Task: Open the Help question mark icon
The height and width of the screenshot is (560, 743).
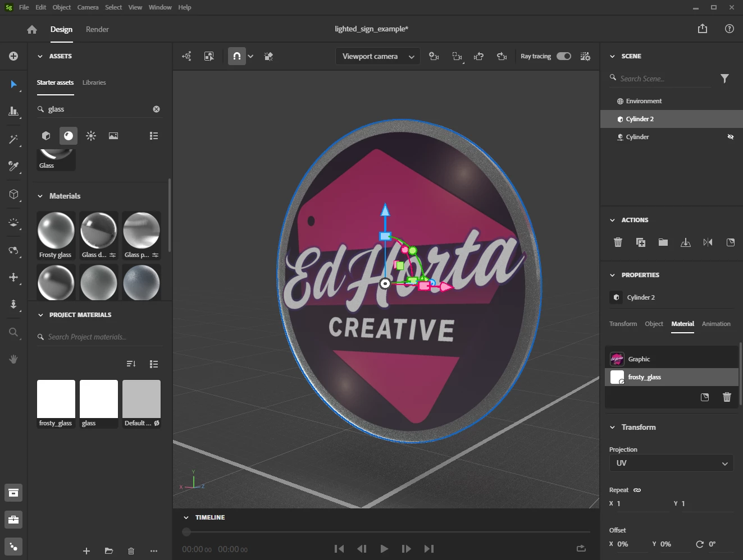Action: point(730,29)
